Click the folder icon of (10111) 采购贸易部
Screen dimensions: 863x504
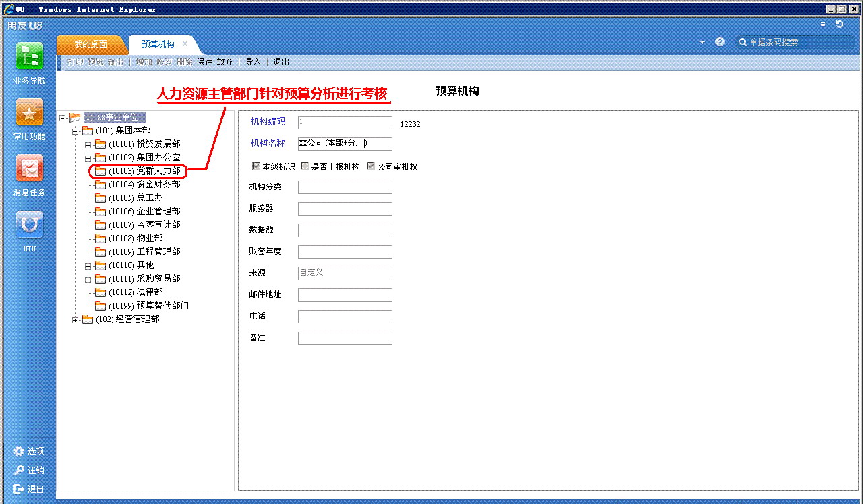click(100, 279)
